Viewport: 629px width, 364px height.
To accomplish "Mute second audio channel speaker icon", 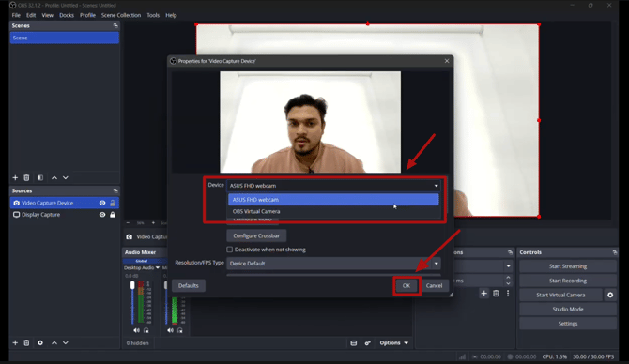I will (170, 330).
